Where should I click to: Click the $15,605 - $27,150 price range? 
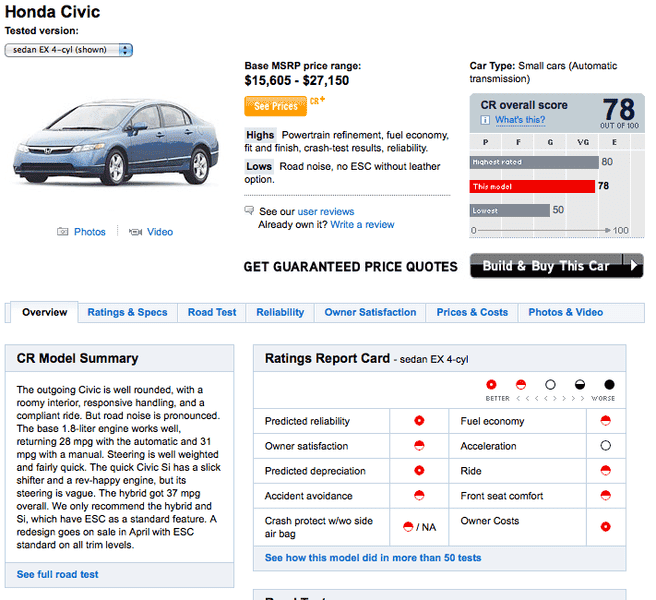click(x=297, y=80)
